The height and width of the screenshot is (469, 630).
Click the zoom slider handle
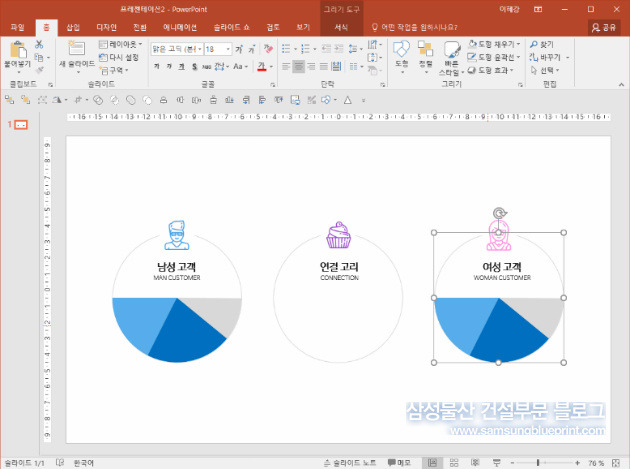click(x=538, y=463)
